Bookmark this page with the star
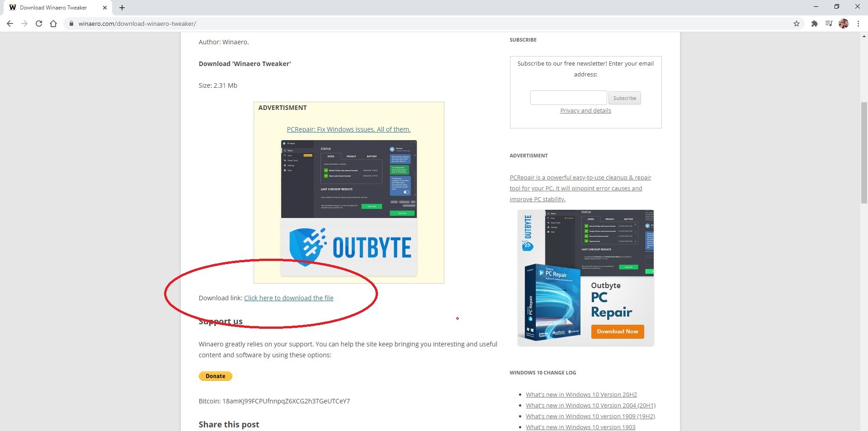Screen dimensions: 868x431 tap(797, 24)
